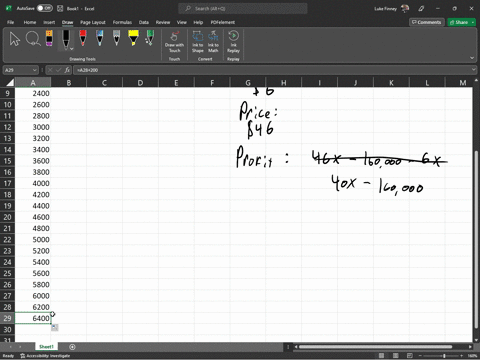Viewport: 480px width, 360px height.
Task: Select the green Action Pen
Action: [x=150, y=38]
